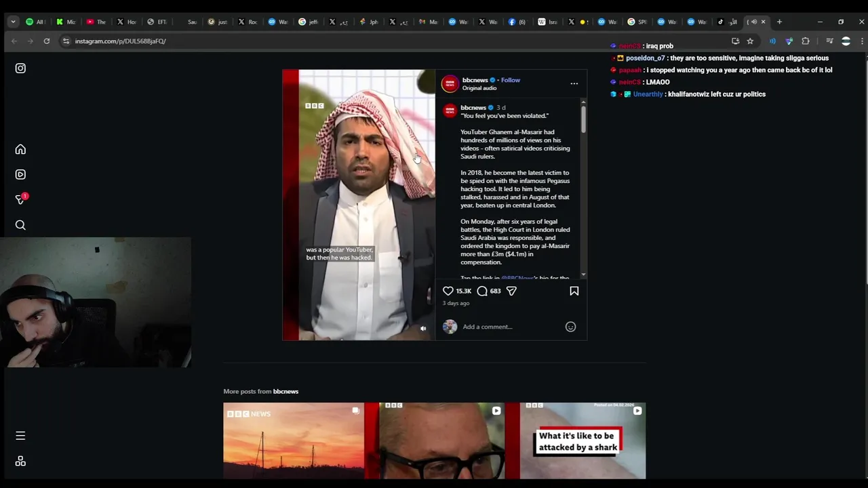Open the Chrome media control icon

click(829, 41)
